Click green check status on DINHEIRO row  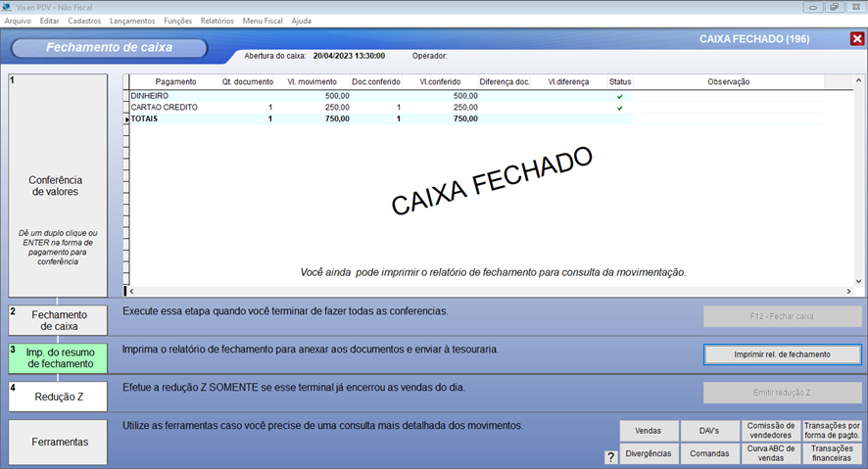tap(619, 96)
